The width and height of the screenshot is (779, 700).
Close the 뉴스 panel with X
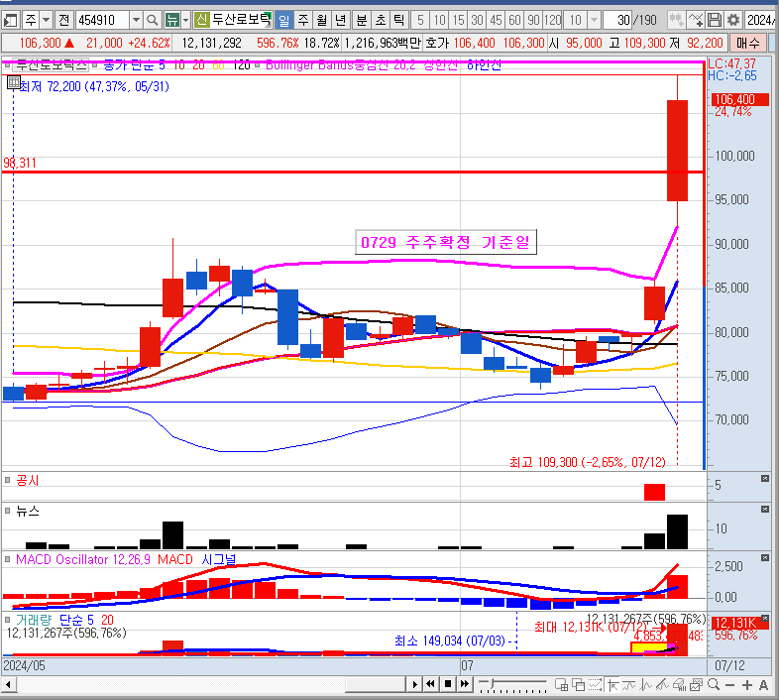(765, 509)
